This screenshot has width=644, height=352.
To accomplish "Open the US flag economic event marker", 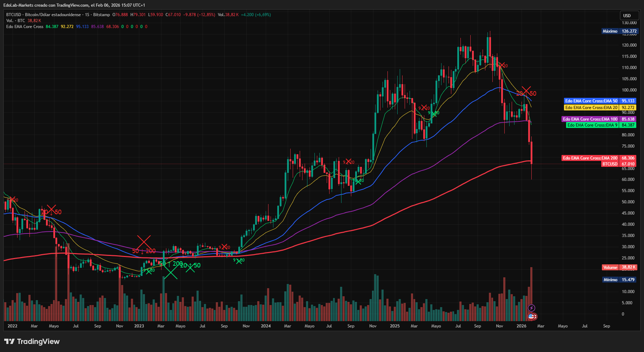I will coord(532,316).
